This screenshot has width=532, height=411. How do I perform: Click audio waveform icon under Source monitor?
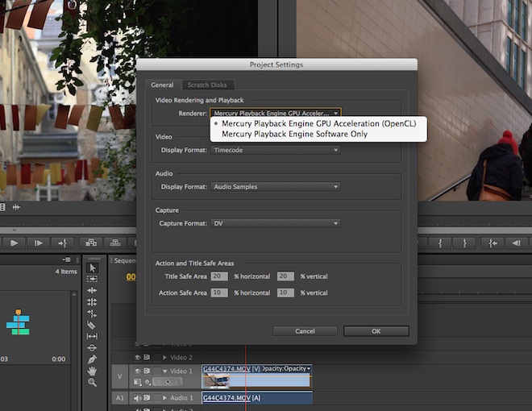click(16, 207)
